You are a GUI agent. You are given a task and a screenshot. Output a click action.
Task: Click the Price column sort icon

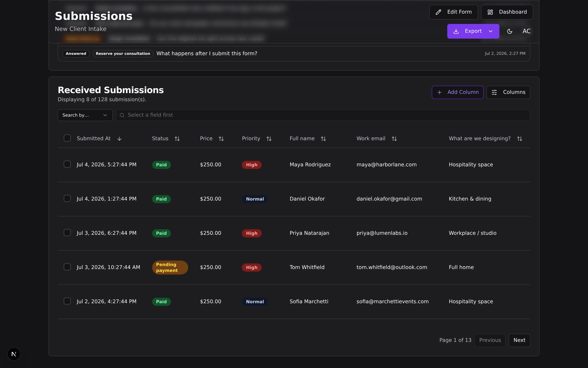click(x=221, y=139)
